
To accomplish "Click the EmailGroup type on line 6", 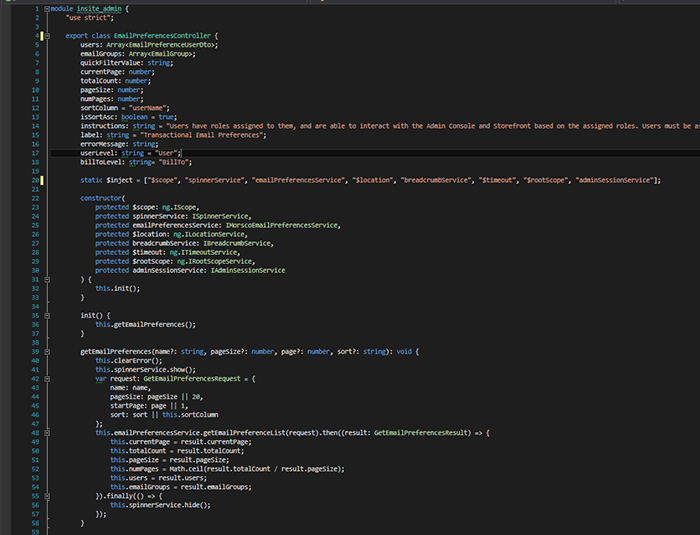I will 170,54.
